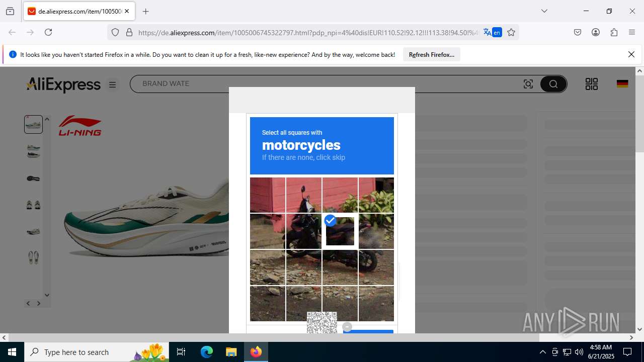This screenshot has height=362, width=644.
Task: Open the AliExpress categories hamburger menu
Action: [x=113, y=85]
